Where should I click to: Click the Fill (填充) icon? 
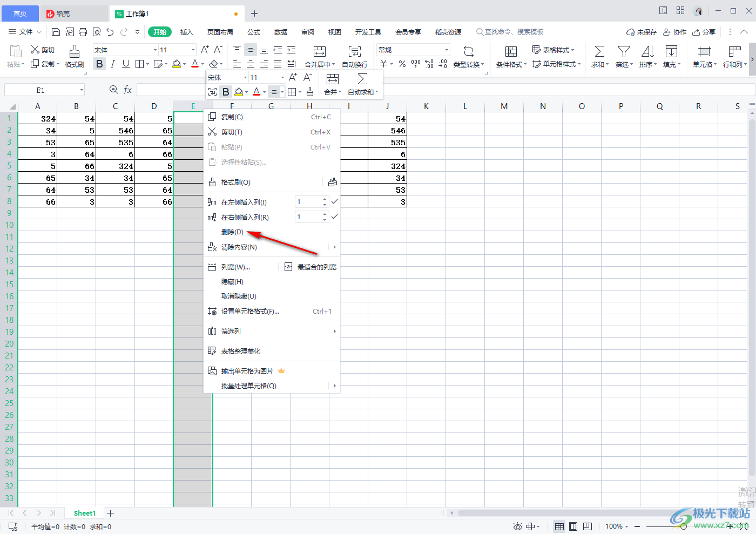pyautogui.click(x=671, y=52)
